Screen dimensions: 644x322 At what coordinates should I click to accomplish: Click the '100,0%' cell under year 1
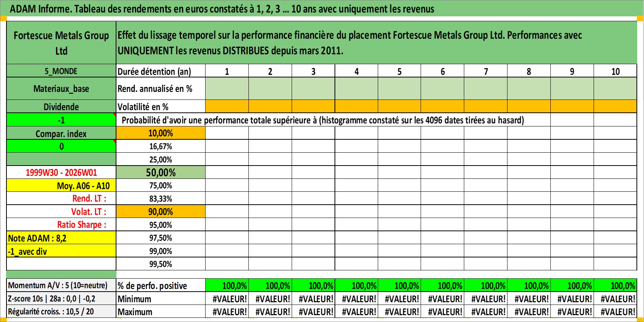227,285
